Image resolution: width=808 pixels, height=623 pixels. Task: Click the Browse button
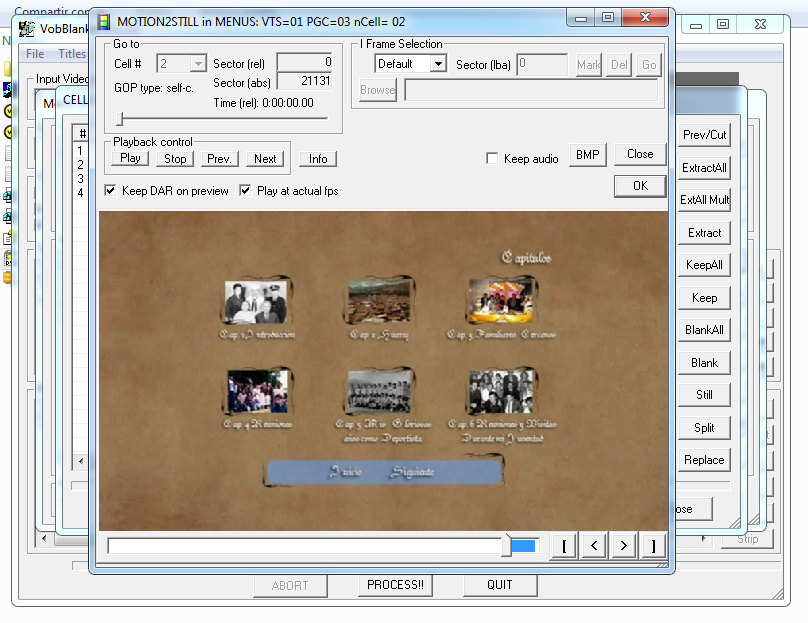pos(378,90)
